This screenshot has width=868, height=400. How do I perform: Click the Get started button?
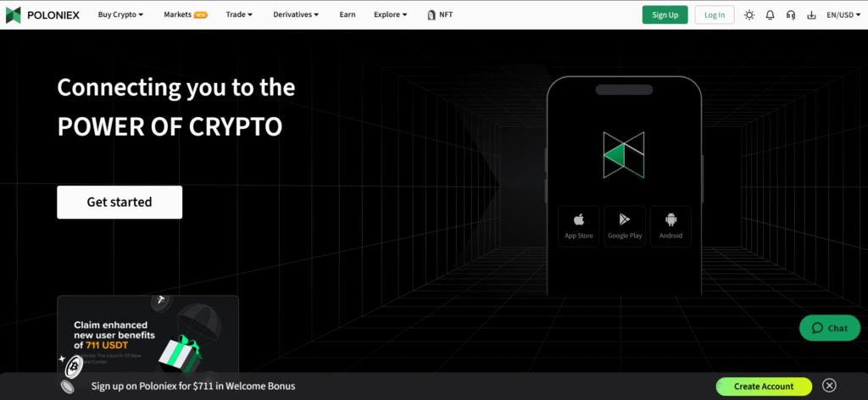pyautogui.click(x=120, y=202)
